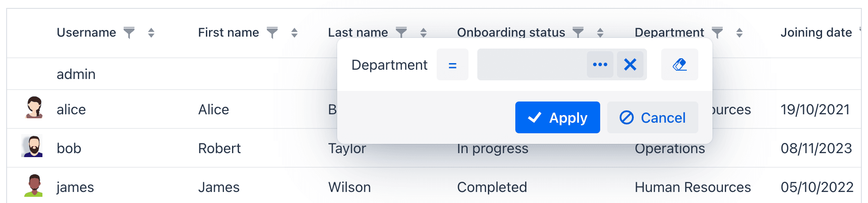Clear the Department value with X
868x203 pixels.
630,65
